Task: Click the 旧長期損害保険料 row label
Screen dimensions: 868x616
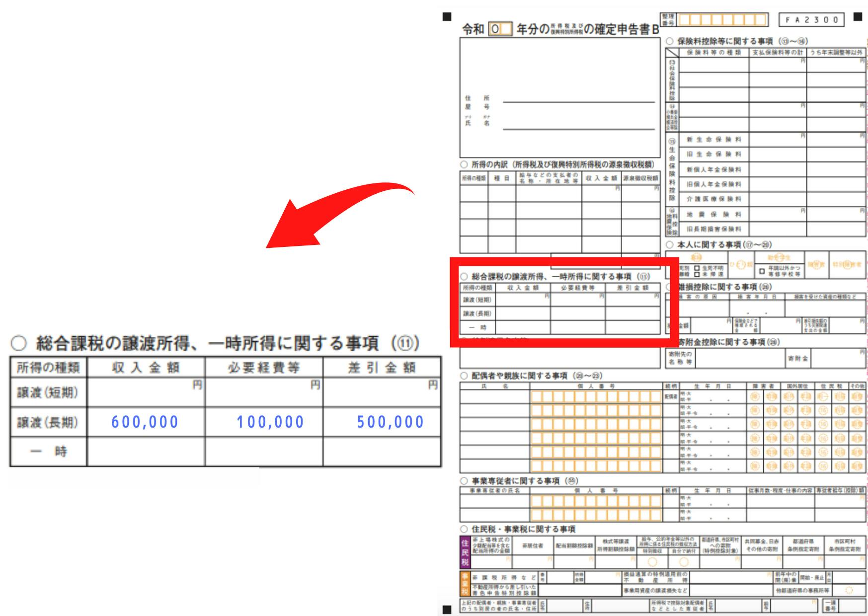Action: 714,229
